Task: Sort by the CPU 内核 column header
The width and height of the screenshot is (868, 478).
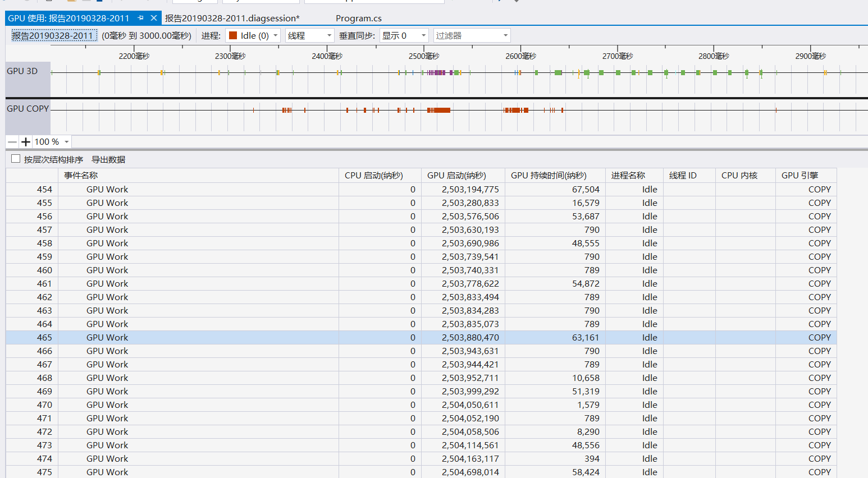Action: coord(745,175)
